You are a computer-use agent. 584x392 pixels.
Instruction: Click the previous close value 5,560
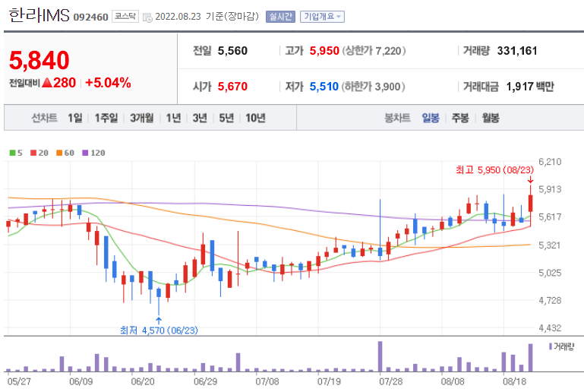click(x=232, y=51)
